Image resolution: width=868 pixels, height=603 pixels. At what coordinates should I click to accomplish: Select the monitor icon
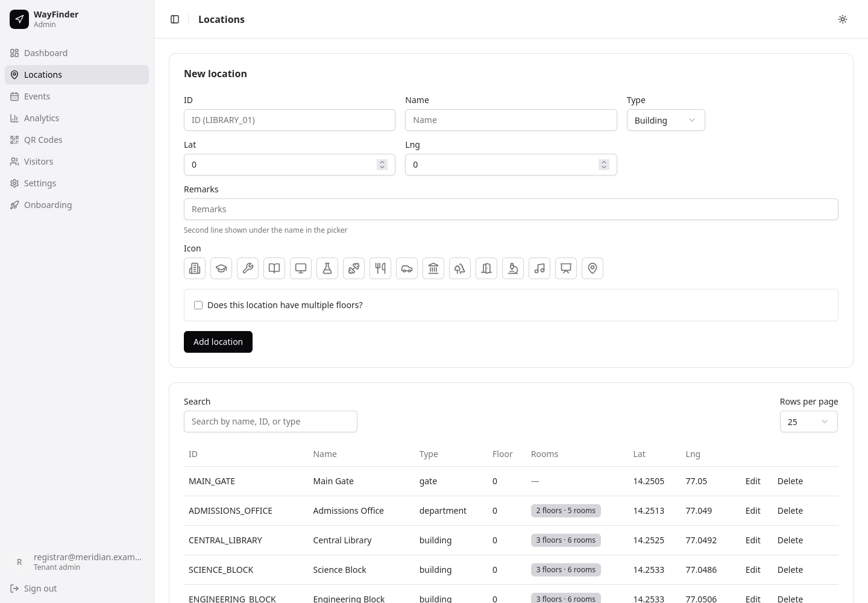(301, 268)
